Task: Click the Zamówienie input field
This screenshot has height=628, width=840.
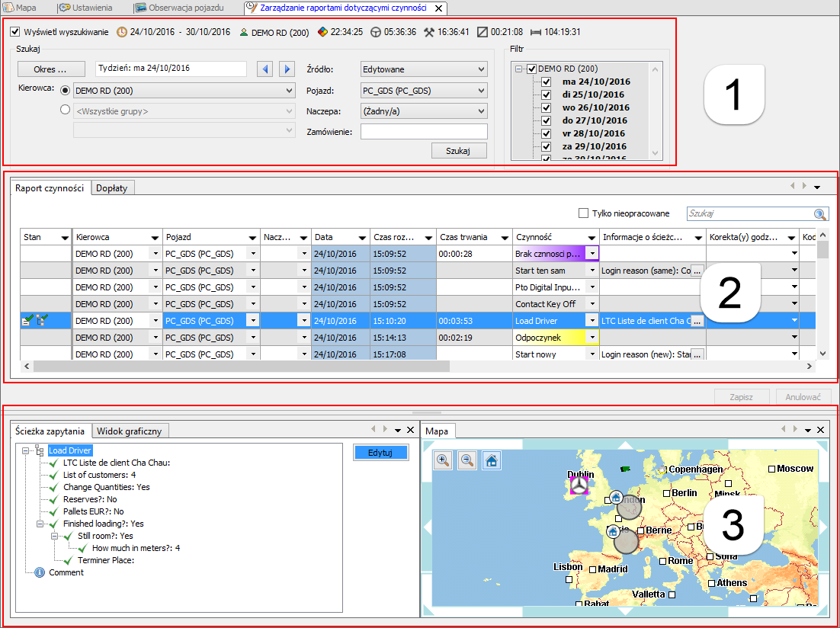Action: (x=423, y=132)
